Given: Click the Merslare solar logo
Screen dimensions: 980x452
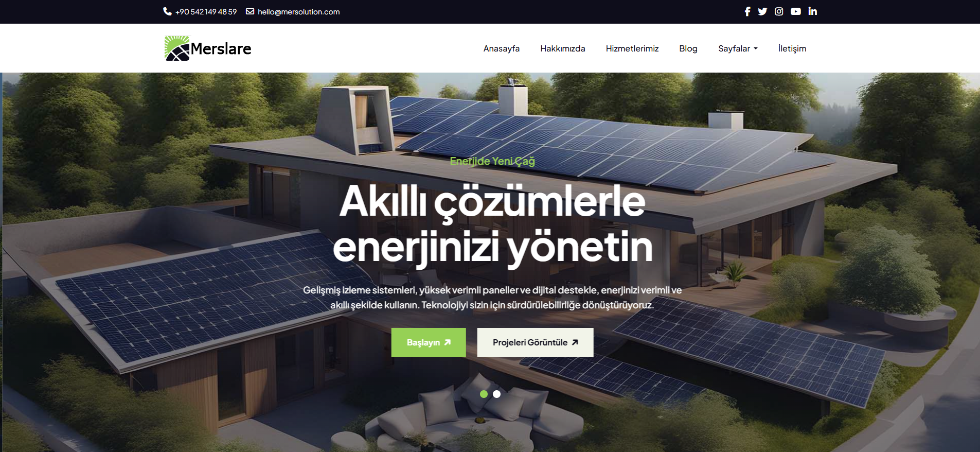Looking at the screenshot, I should pos(208,48).
